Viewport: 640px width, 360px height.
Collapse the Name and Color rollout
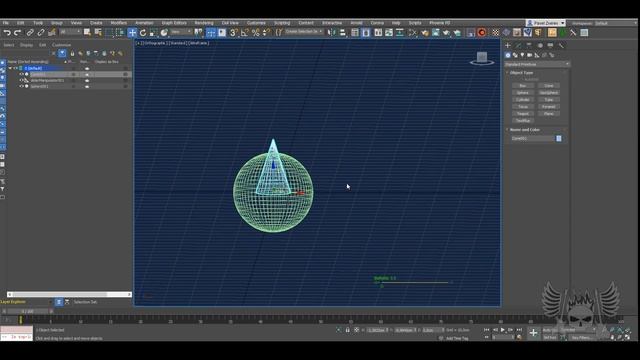(524, 130)
